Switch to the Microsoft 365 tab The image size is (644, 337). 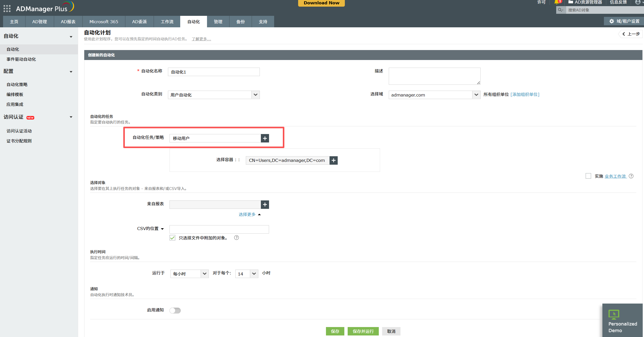click(104, 22)
